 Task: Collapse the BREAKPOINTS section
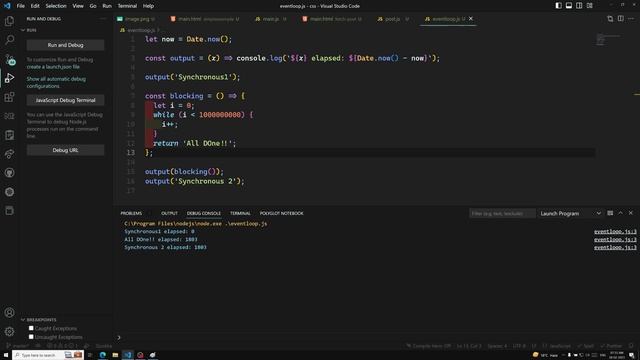pos(23,320)
